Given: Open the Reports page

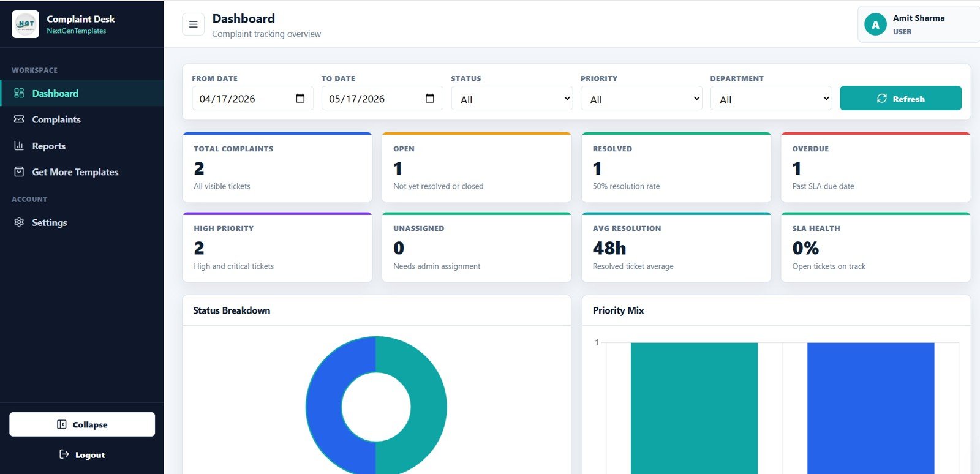Looking at the screenshot, I should 82,146.
